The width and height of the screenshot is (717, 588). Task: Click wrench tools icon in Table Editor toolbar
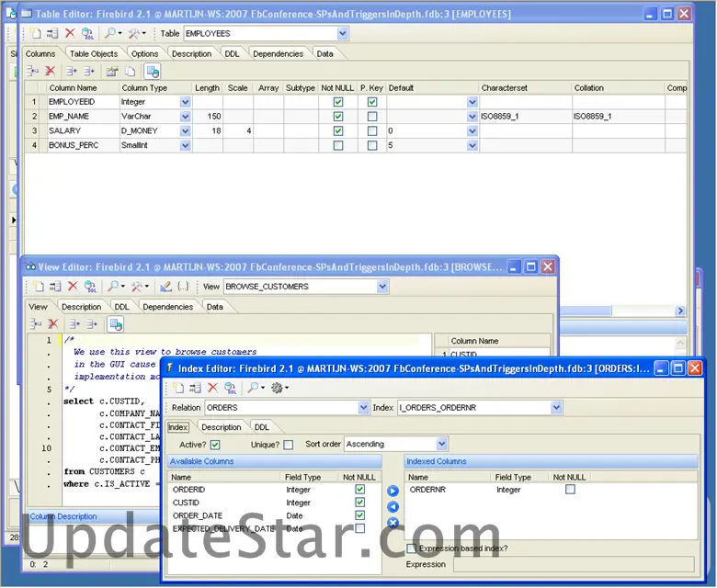click(x=134, y=33)
